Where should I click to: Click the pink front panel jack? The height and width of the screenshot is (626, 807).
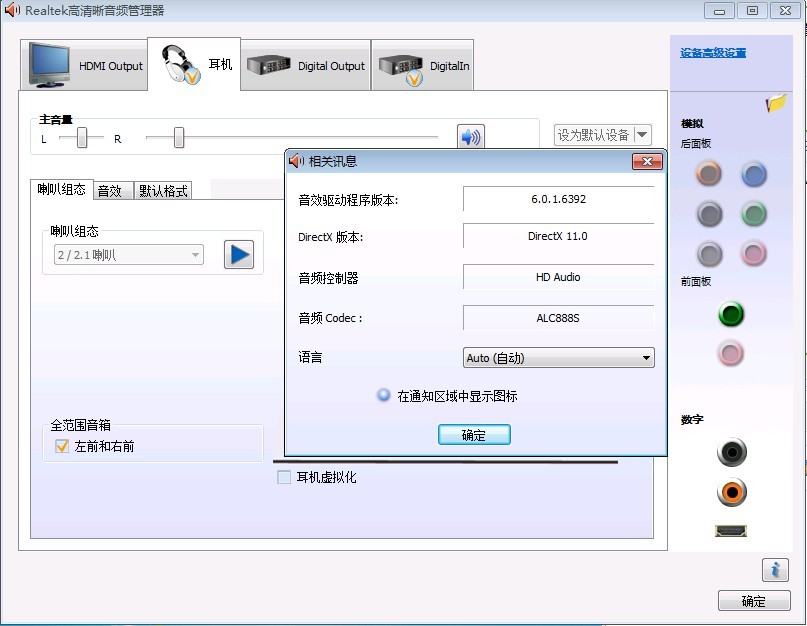point(732,353)
